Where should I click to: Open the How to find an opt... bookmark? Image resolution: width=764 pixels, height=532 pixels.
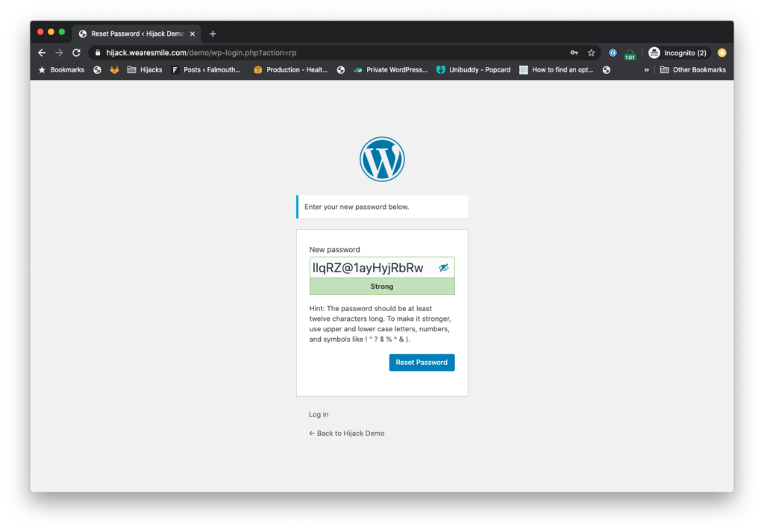point(557,69)
